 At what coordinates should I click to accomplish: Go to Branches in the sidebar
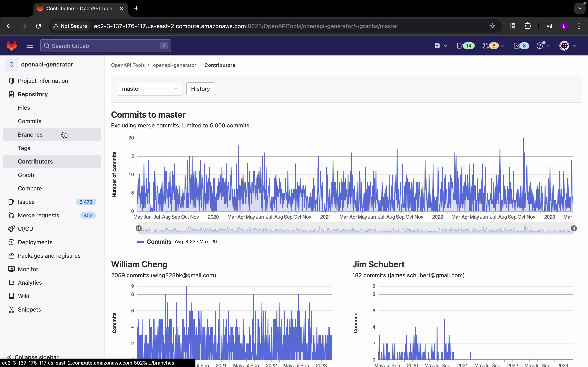point(30,135)
